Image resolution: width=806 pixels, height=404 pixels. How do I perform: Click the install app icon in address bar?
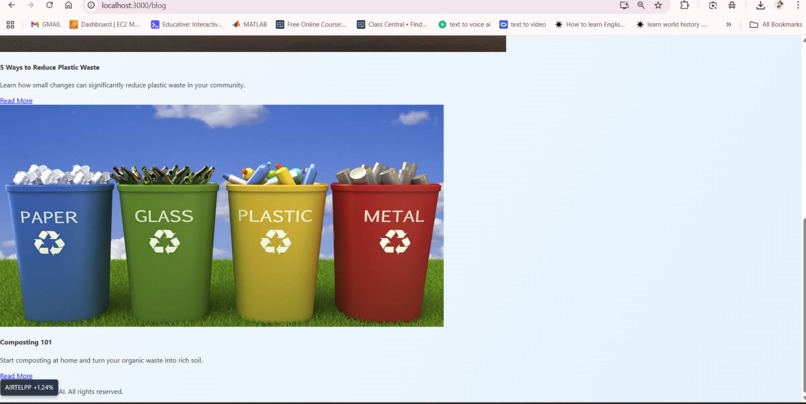pyautogui.click(x=624, y=5)
